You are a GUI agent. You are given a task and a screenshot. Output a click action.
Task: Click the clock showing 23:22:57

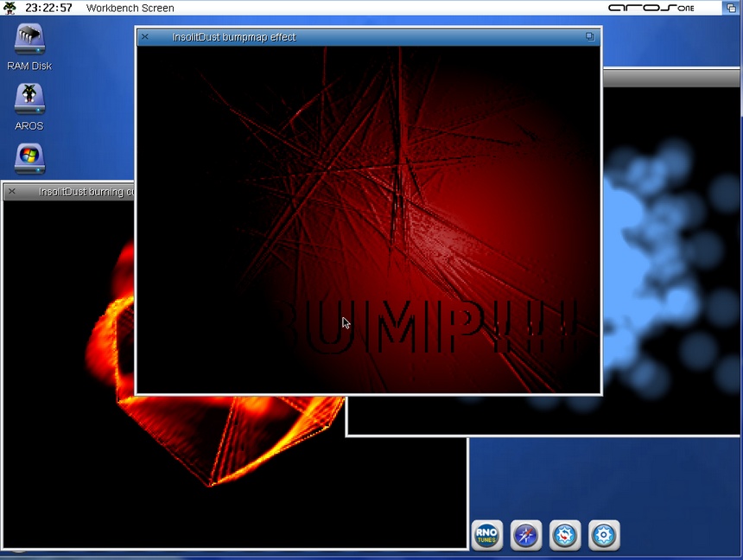pos(48,8)
